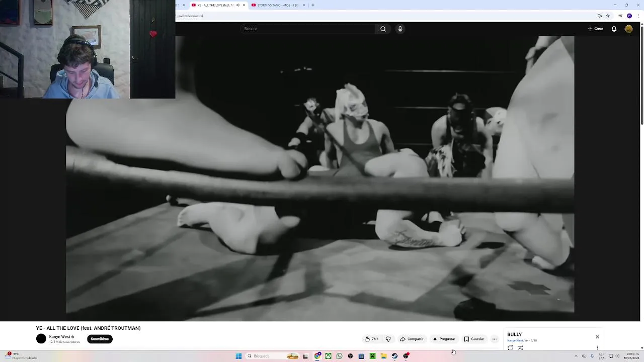Viewport: 644px width, 362px height.
Task: Click the browser address bar URL
Action: click(190, 16)
